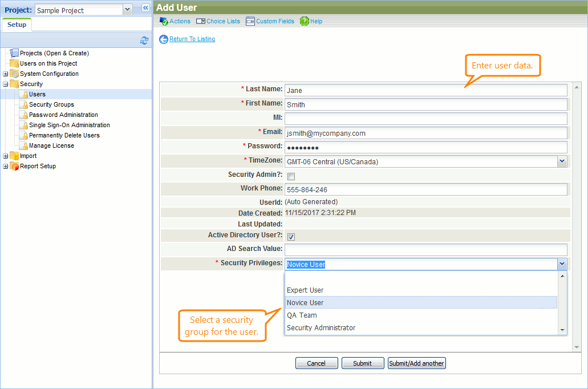Expand the System Configuration tree node
Screen dimensions: 588x389
(x=6, y=74)
